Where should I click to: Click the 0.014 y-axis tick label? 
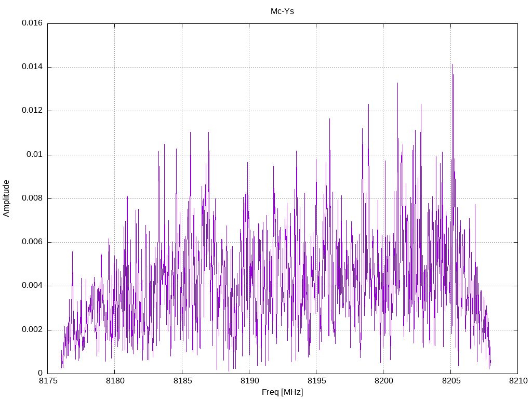point(32,67)
